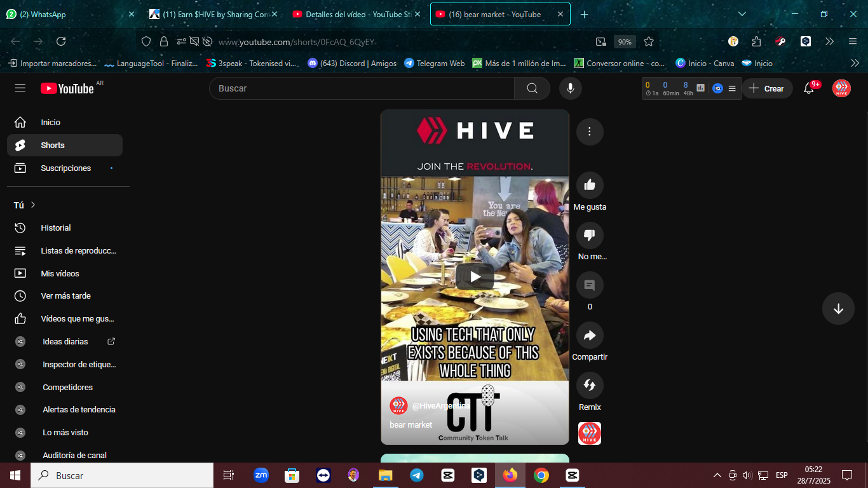
Task: Open the vidIQ bar chart stats icon
Action: coord(700,88)
